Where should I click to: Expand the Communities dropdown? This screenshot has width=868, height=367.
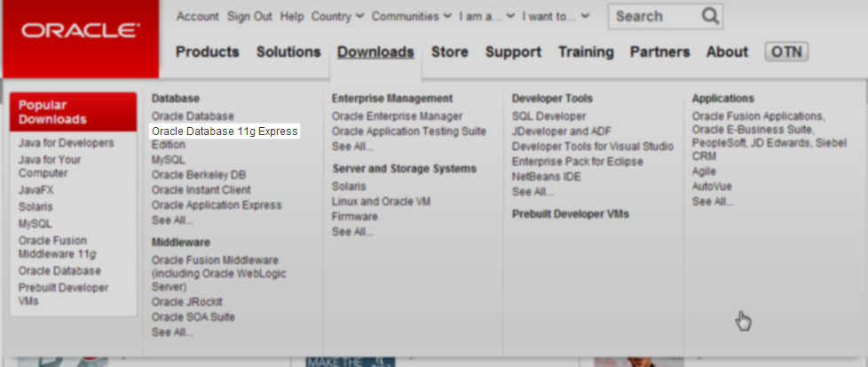411,17
